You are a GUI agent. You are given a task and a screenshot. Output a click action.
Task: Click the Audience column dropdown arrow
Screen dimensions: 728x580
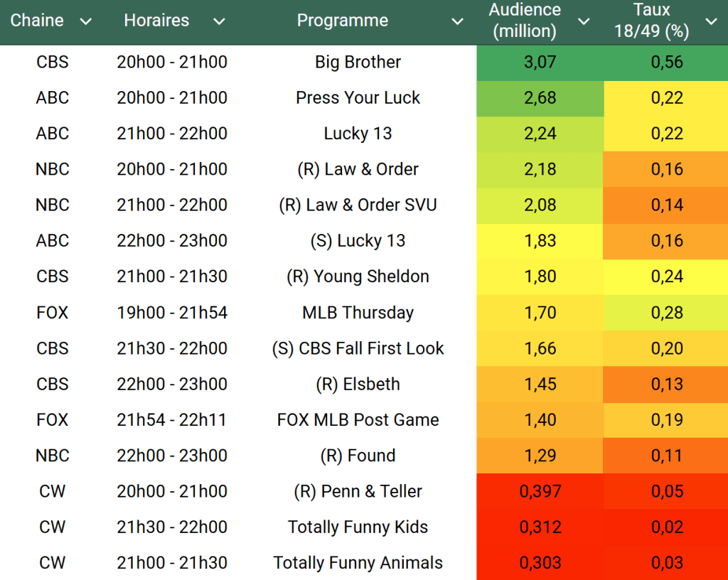tap(584, 21)
